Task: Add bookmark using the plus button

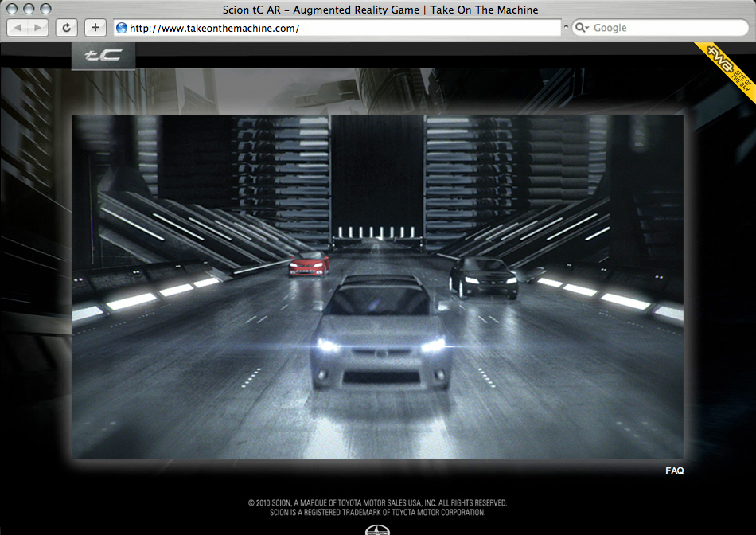Action: point(95,28)
